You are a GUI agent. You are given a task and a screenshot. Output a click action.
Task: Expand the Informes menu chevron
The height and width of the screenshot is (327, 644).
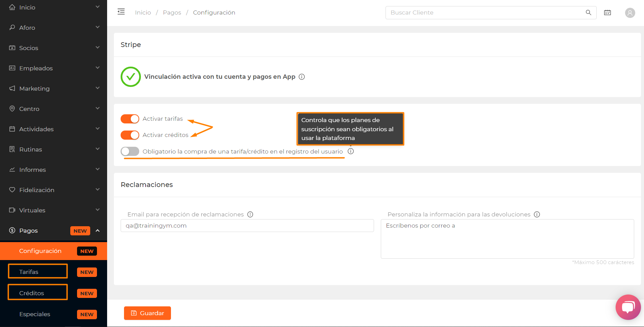pos(98,169)
